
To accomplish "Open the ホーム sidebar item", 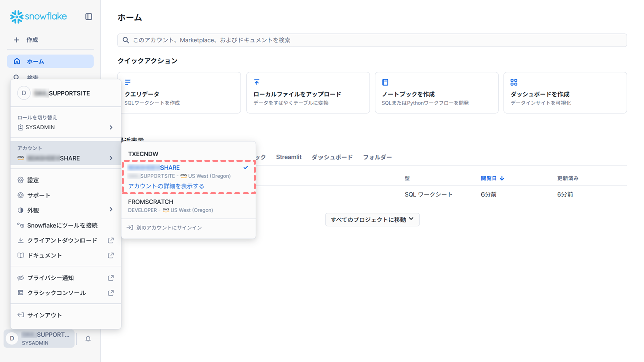I will [x=50, y=61].
